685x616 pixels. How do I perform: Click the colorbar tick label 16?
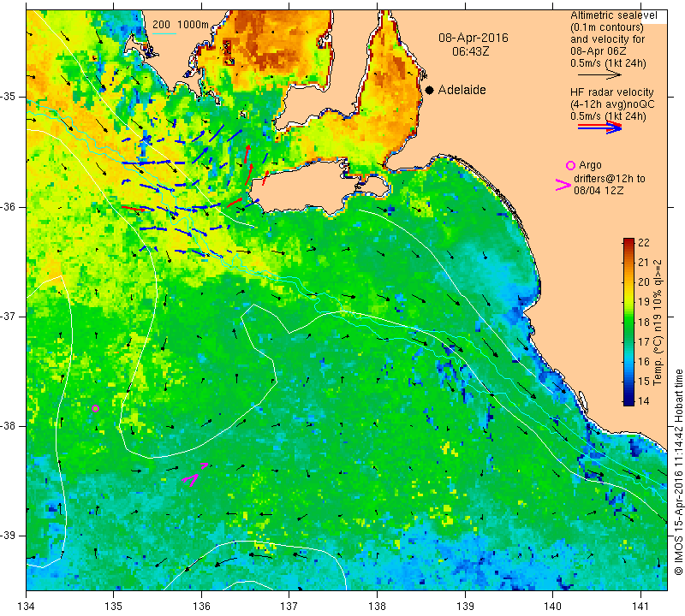click(x=644, y=362)
